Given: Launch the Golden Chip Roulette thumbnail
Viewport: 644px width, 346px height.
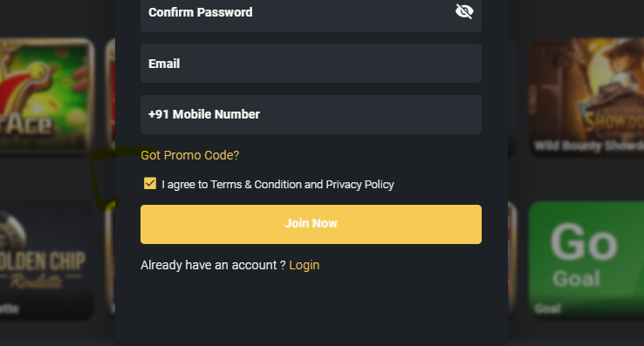Looking at the screenshot, I should [47, 260].
